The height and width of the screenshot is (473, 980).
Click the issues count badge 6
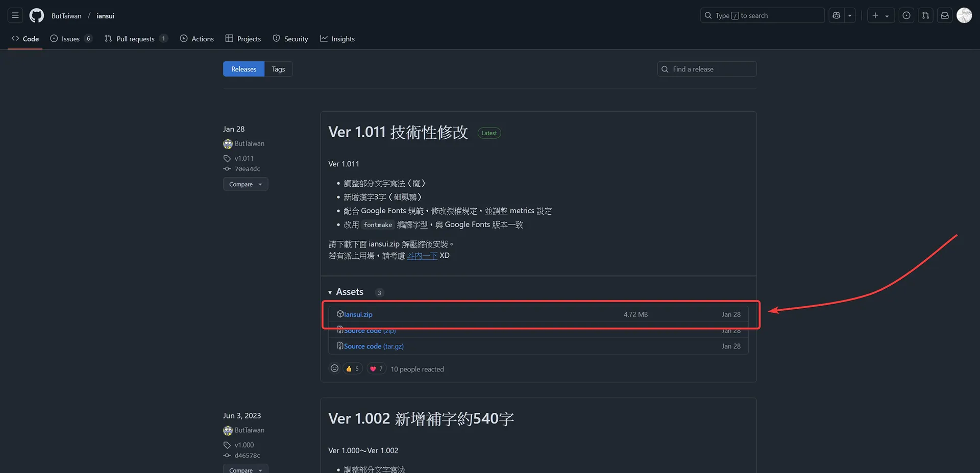(88, 39)
